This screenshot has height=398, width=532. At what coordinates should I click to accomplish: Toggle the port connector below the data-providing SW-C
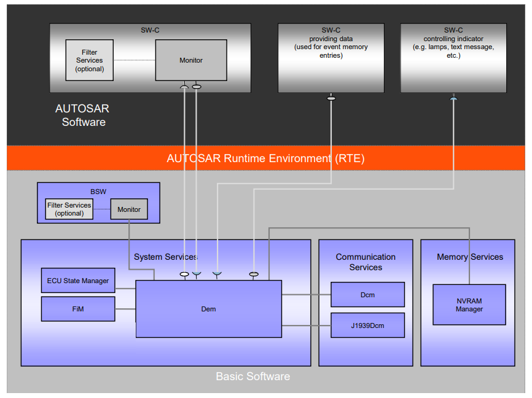(331, 96)
